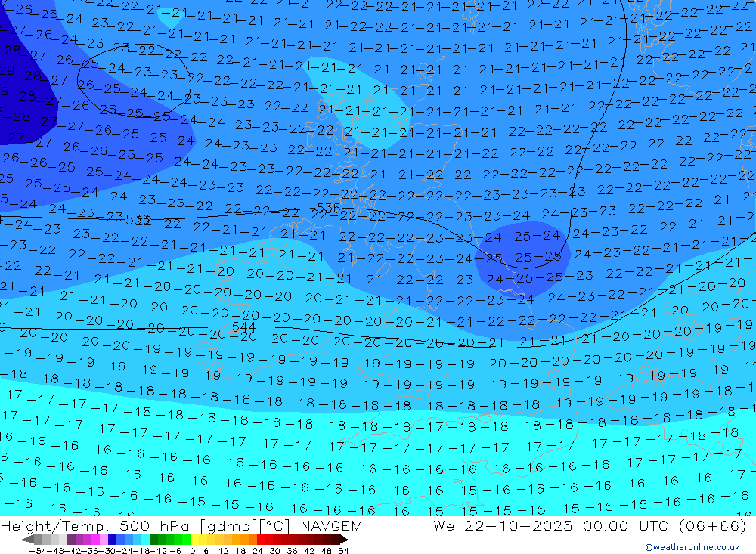Click the 24 legend scale value
Image resolution: width=756 pixels, height=554 pixels.
(258, 551)
